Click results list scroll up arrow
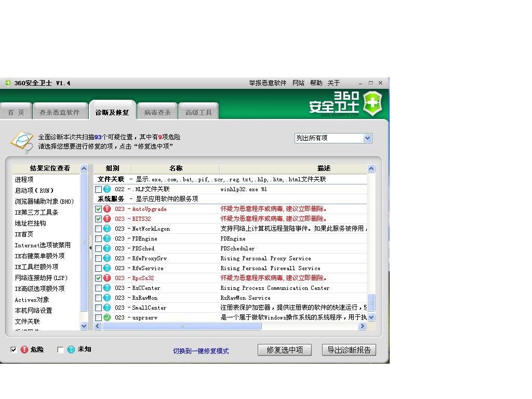Viewport: 532px width, 399px height. click(371, 168)
